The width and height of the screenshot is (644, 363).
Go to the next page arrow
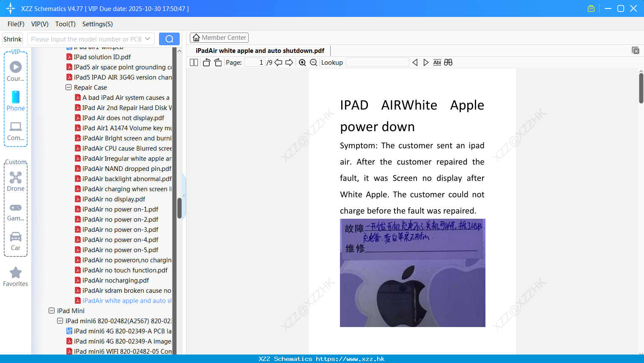click(289, 63)
